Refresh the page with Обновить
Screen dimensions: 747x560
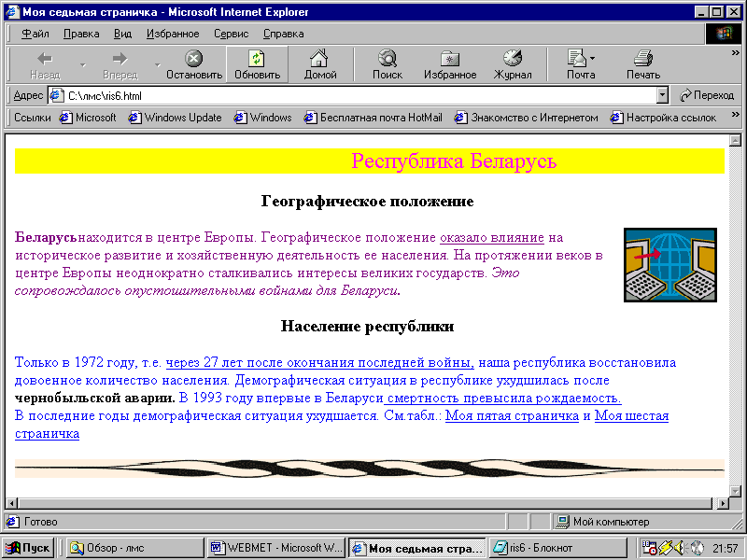click(x=258, y=64)
